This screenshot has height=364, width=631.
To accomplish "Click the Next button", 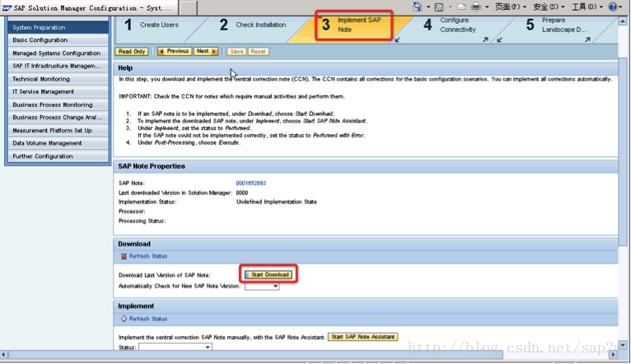I will (206, 52).
